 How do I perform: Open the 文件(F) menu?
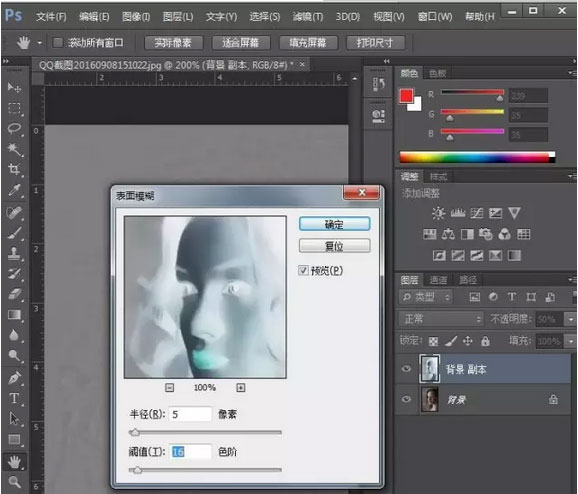click(x=51, y=17)
